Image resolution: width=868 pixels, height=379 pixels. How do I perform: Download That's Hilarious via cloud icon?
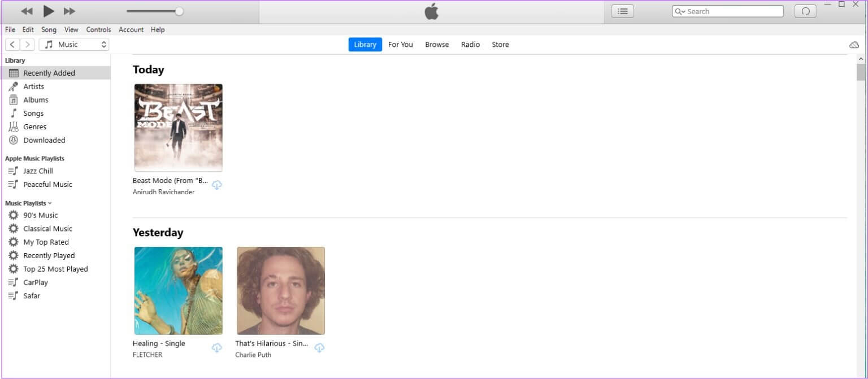point(319,348)
